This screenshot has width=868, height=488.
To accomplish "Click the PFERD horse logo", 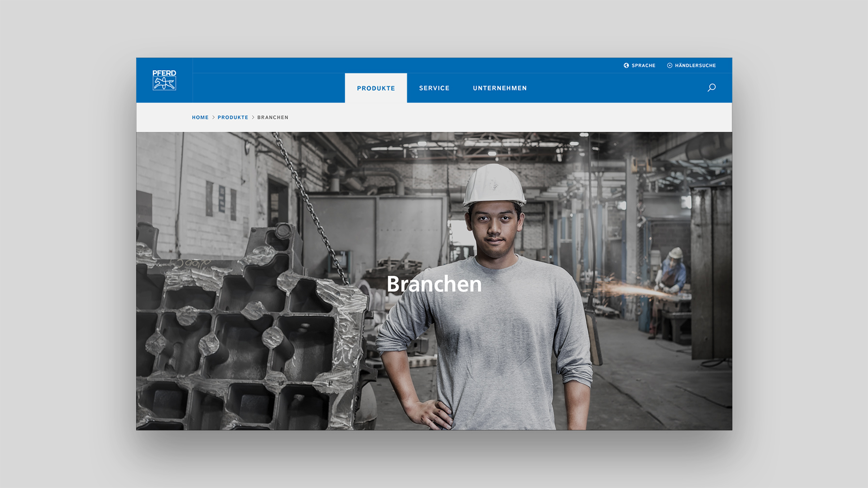I will pyautogui.click(x=164, y=80).
